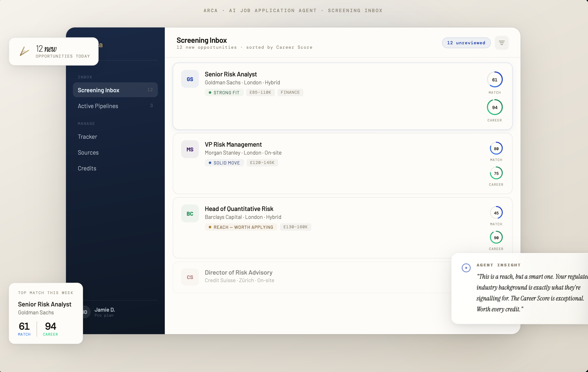Open Sources in the sidebar

115,152
